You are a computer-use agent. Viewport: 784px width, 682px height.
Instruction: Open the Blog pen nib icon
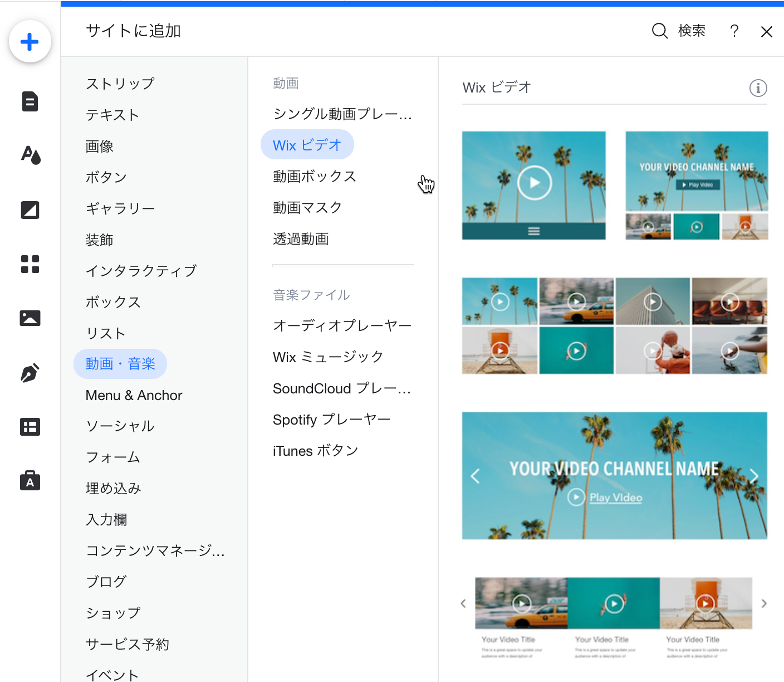[x=30, y=373]
